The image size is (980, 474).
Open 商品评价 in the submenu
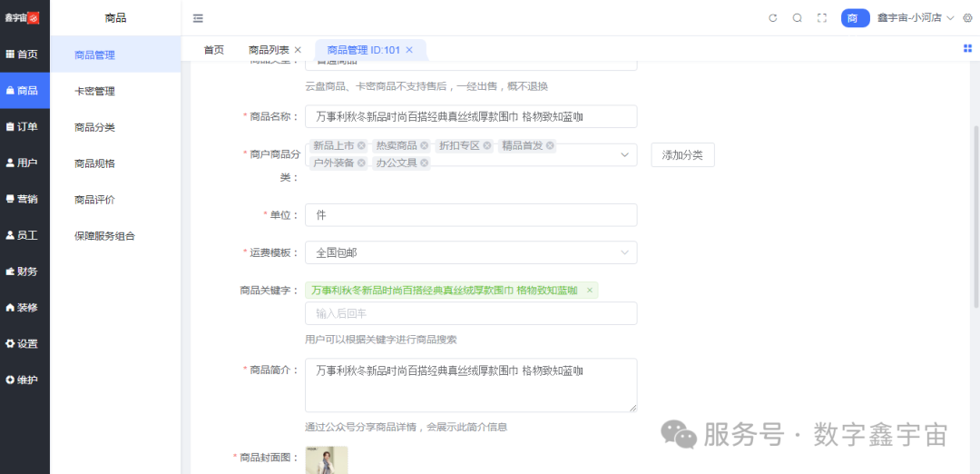click(115, 200)
